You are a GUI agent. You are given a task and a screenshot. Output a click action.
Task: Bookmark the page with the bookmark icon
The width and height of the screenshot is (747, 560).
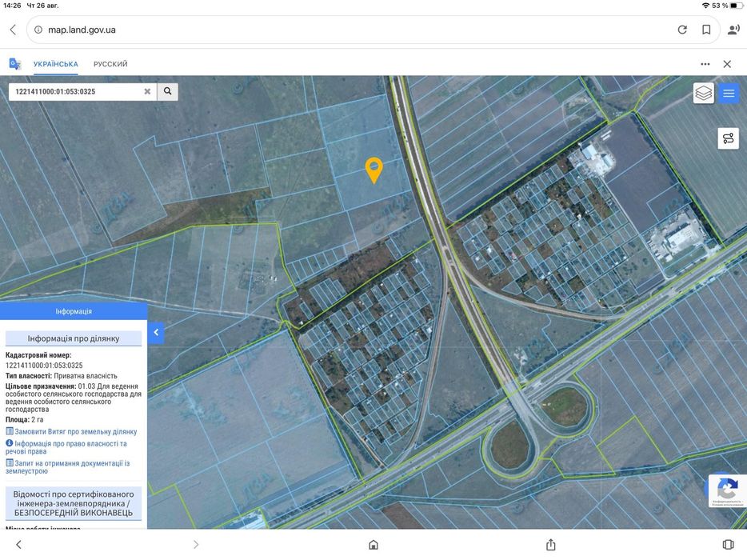(706, 30)
